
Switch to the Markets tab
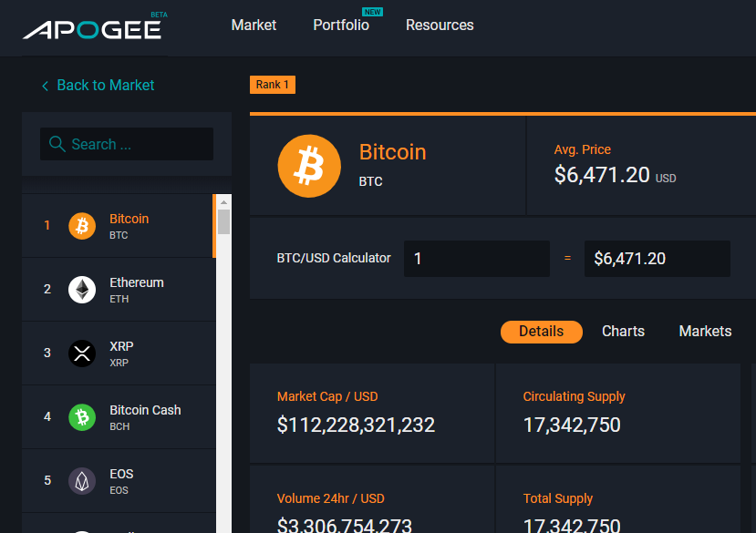(705, 332)
